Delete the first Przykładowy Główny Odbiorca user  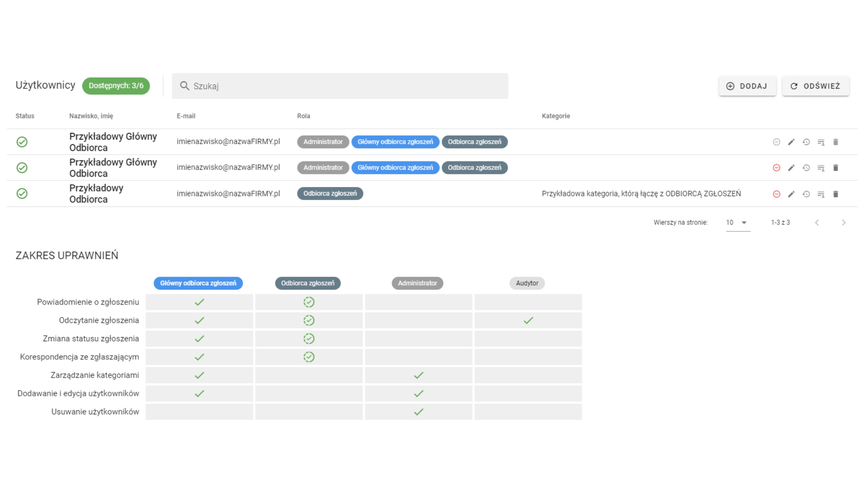(835, 142)
